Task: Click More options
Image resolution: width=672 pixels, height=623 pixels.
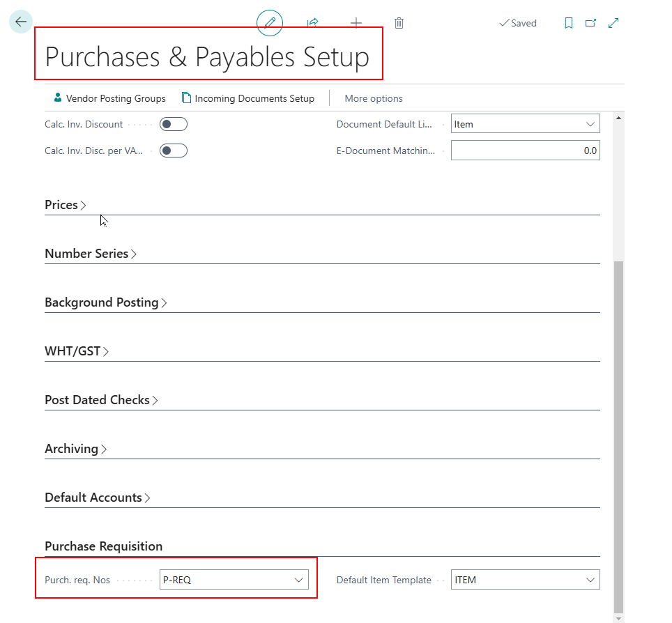Action: (x=374, y=98)
